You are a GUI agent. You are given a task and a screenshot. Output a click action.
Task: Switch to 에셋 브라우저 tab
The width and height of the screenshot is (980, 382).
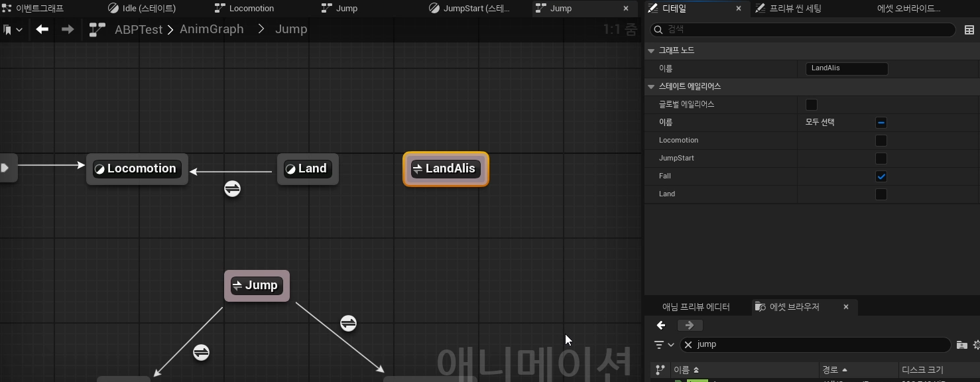tap(789, 307)
